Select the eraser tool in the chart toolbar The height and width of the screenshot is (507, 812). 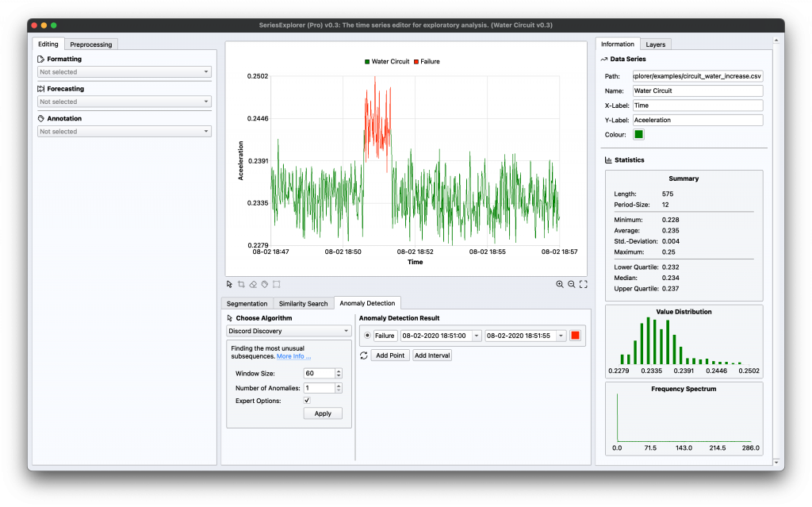254,284
